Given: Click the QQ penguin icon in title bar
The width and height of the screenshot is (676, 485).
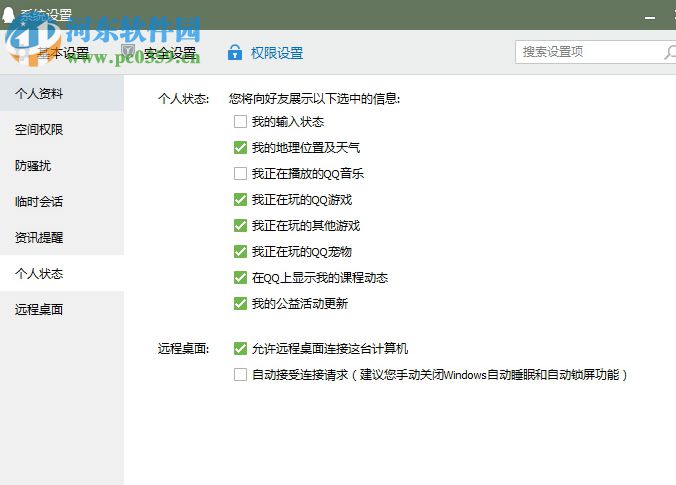Looking at the screenshot, I should [x=8, y=14].
